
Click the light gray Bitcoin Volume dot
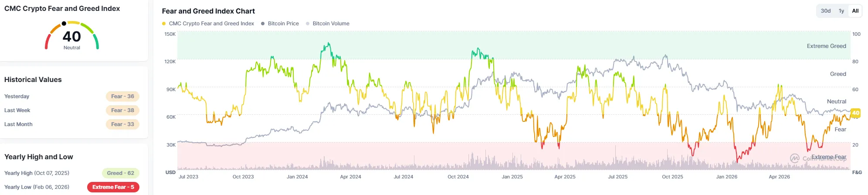[x=308, y=24]
